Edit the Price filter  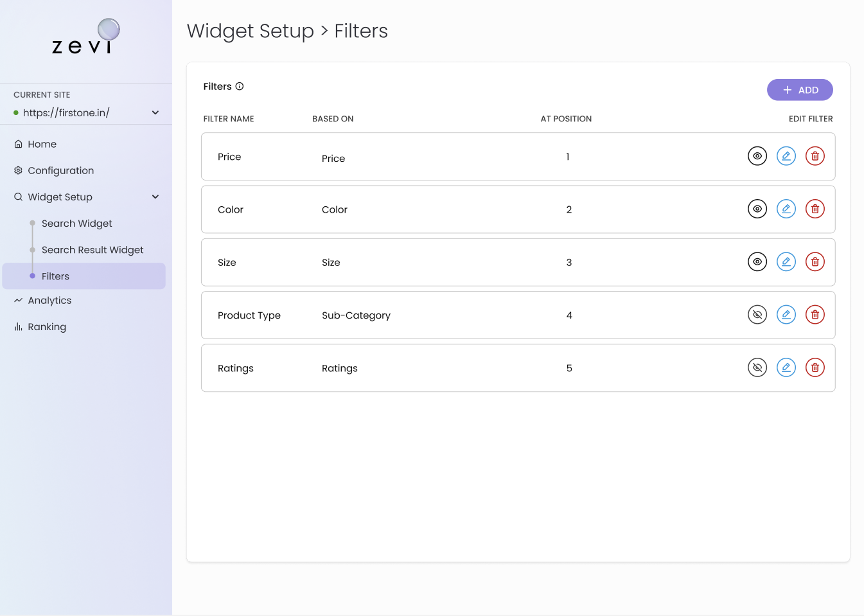[x=786, y=156]
